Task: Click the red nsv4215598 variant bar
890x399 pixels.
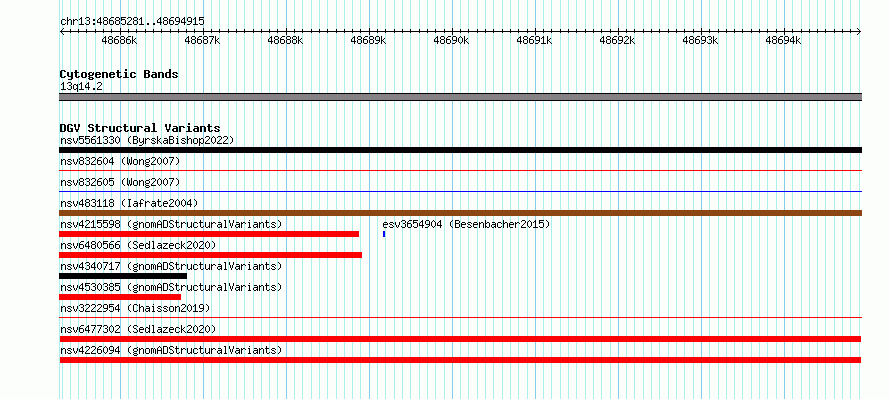Action: tap(209, 234)
